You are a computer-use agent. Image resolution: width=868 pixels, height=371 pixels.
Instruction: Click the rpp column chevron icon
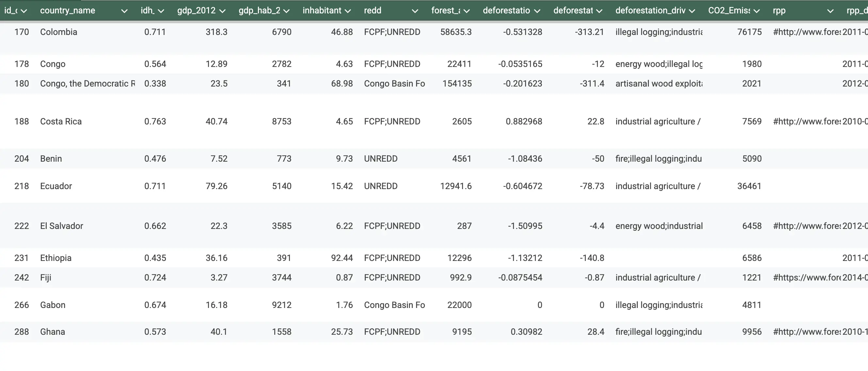click(x=830, y=11)
